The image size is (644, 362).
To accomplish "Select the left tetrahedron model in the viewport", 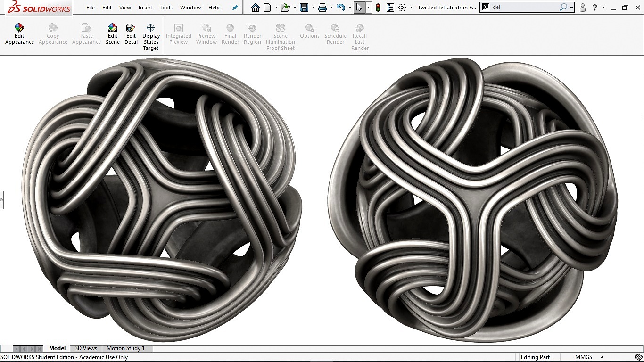I will click(162, 199).
